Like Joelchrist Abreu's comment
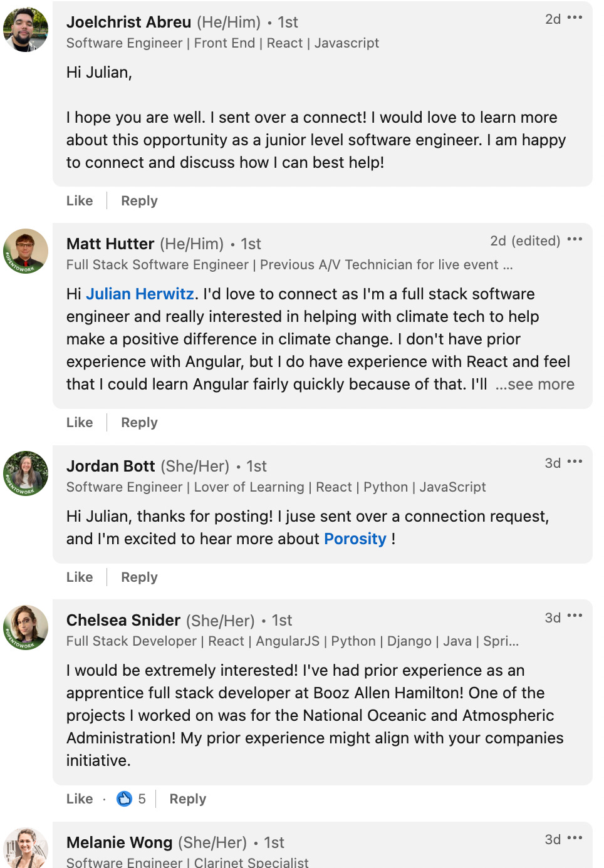Screen dimensions: 604x868 (x=80, y=201)
